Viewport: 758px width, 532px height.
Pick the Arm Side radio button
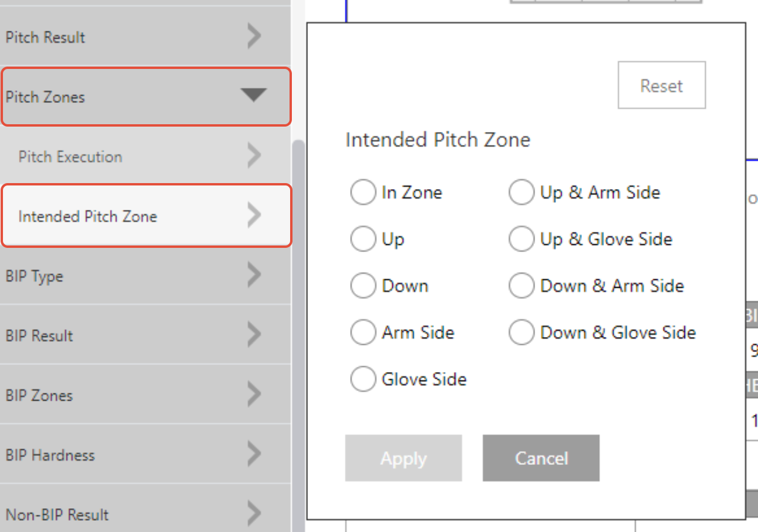click(x=363, y=333)
